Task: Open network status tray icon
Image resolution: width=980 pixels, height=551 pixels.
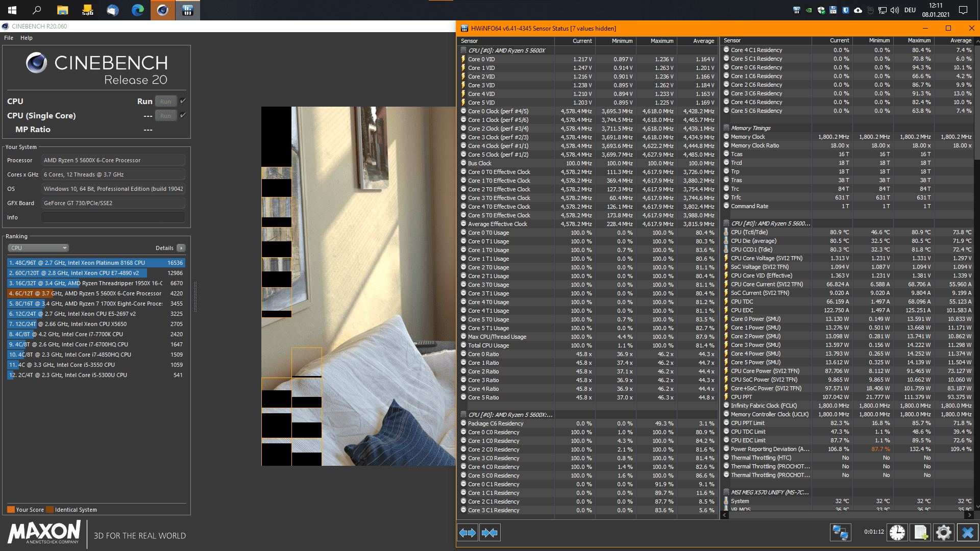Action: coord(883,10)
